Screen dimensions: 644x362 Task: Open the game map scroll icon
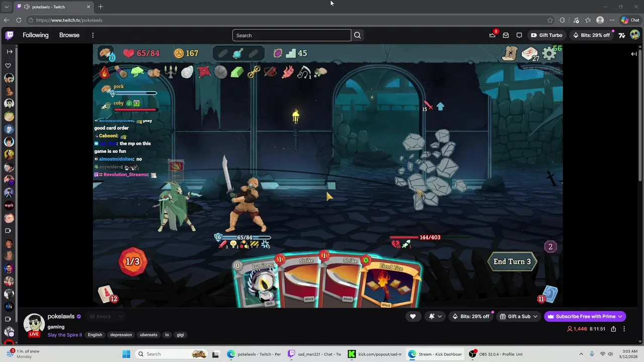(510, 53)
